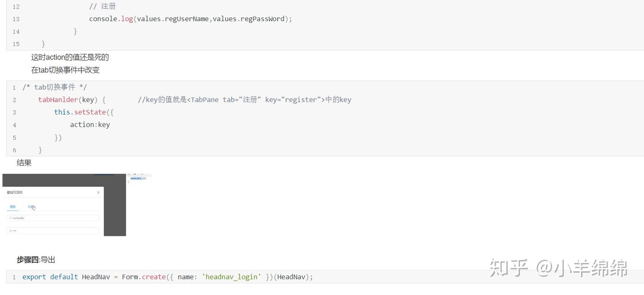Click the action:key code line
This screenshot has height=295, width=644.
click(x=90, y=125)
